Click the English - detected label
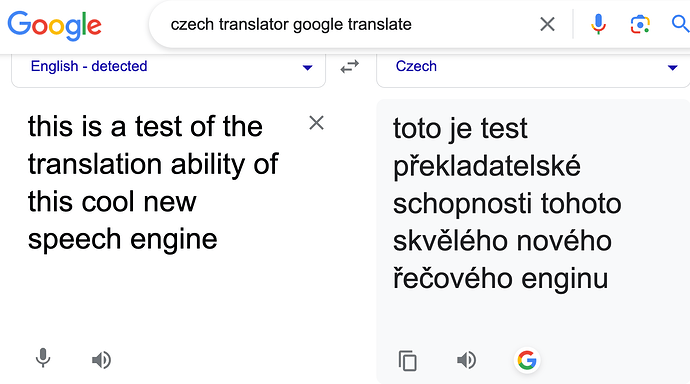690x384 pixels. pyautogui.click(x=89, y=66)
